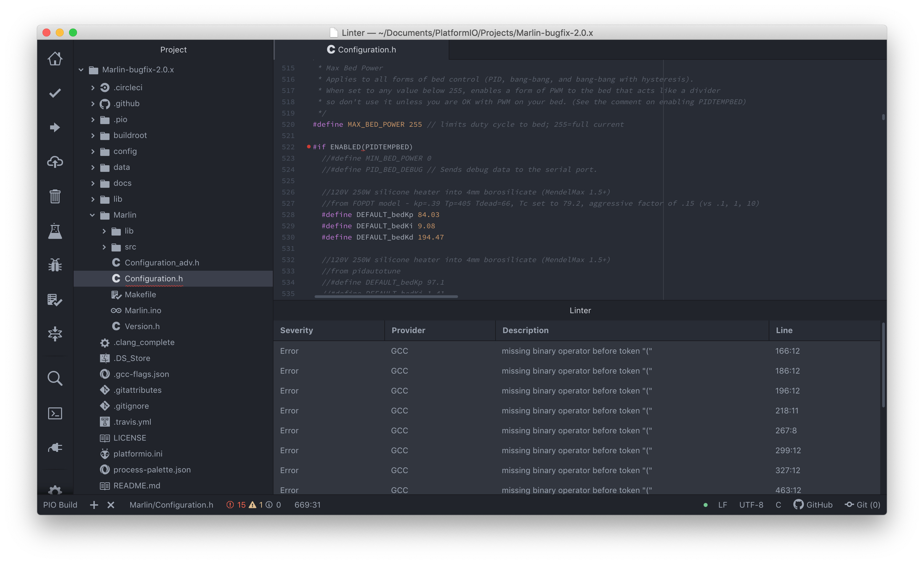Click the search magnifier in sidebar
Screen dimensions: 924x564
55,379
